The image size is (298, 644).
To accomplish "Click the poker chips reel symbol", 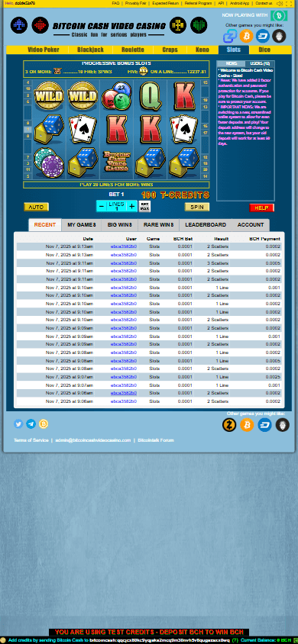I will [48, 162].
